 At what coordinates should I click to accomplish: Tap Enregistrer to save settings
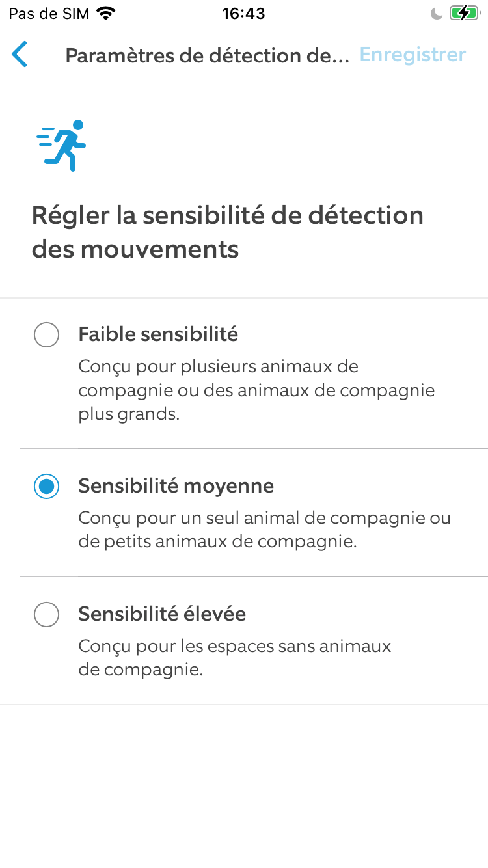click(413, 55)
